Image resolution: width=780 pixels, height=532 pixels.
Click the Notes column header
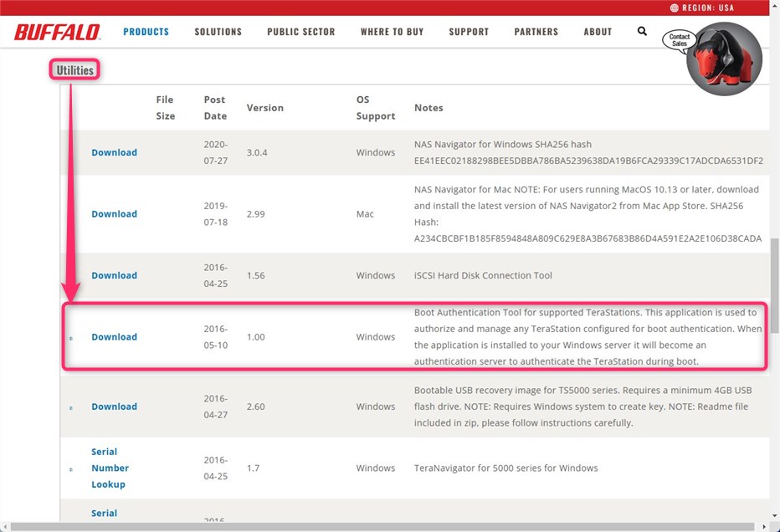[428, 107]
